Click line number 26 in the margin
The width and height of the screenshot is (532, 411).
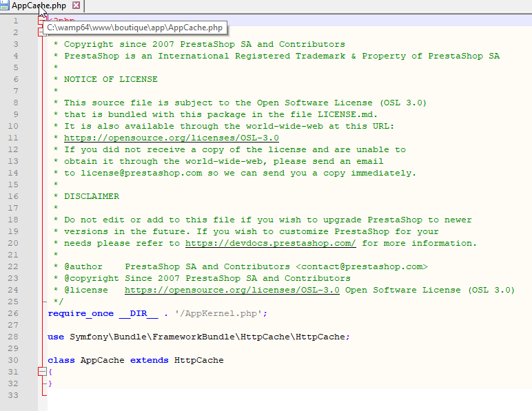13,313
